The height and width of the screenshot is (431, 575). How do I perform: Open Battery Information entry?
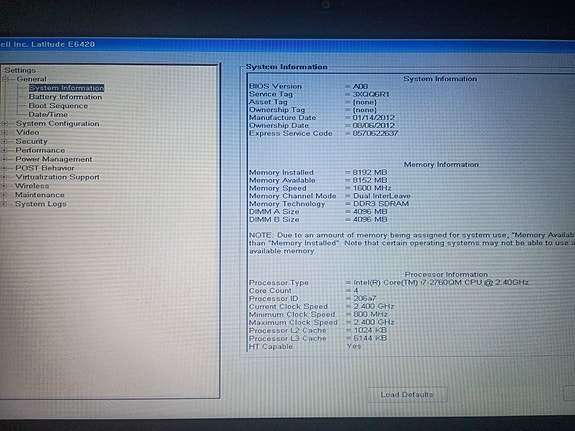65,97
